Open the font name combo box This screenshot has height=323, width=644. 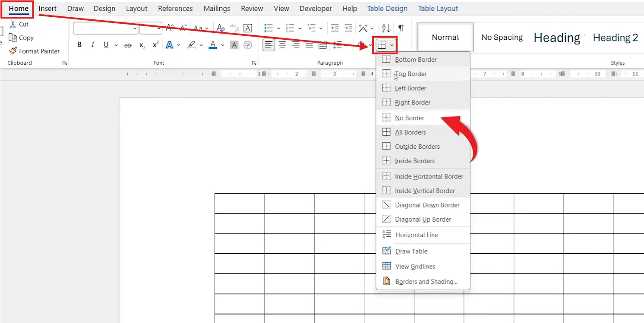pos(106,28)
